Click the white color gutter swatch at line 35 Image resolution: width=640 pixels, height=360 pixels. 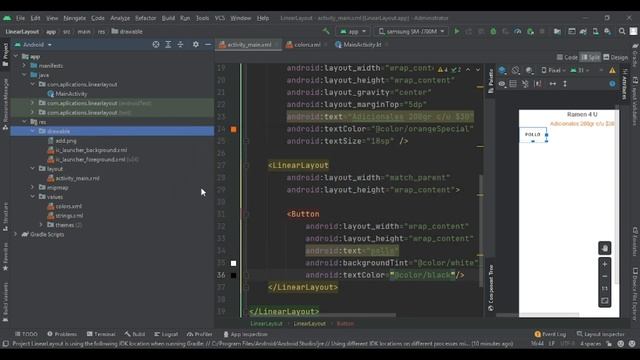click(x=233, y=263)
